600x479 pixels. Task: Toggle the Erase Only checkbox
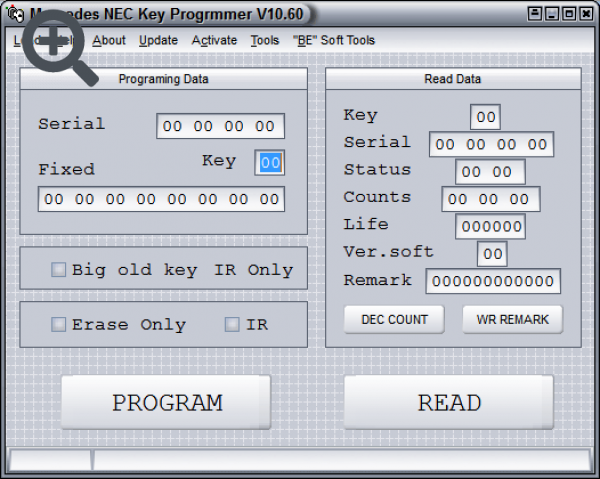59,324
